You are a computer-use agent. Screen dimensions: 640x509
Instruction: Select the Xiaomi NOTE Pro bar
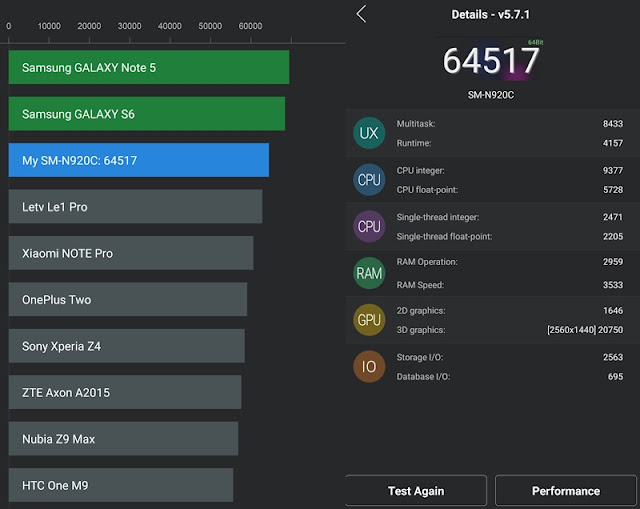(x=131, y=253)
